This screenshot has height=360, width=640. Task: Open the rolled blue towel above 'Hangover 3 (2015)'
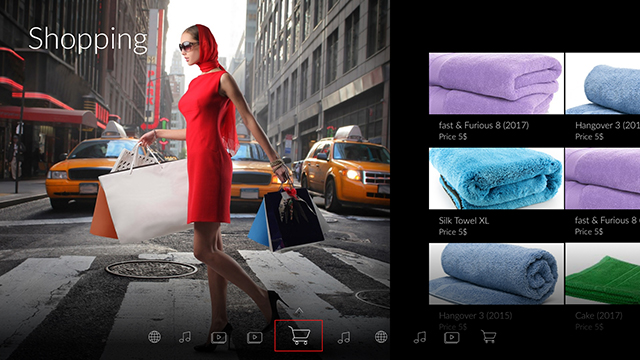point(496,273)
